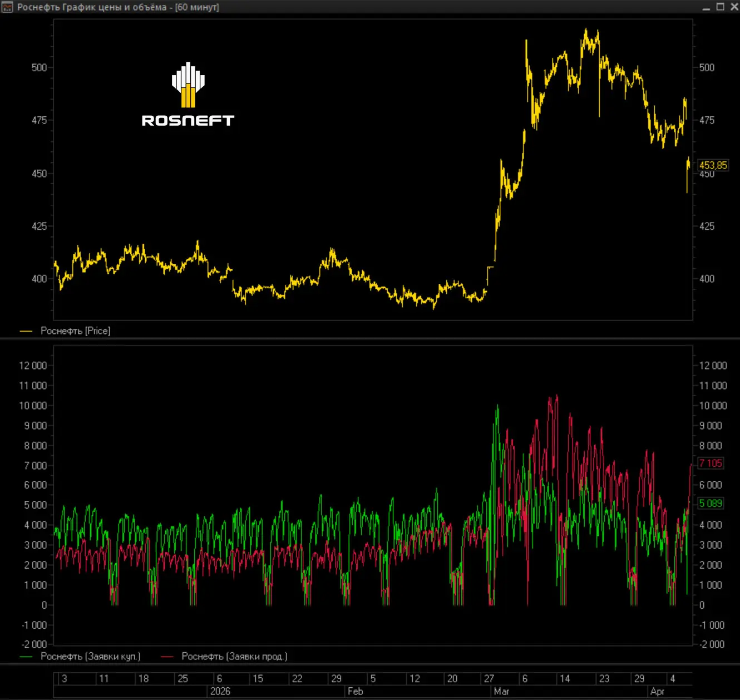This screenshot has width=740, height=700.
Task: Click 475 on the left price axis
Action: (39, 120)
